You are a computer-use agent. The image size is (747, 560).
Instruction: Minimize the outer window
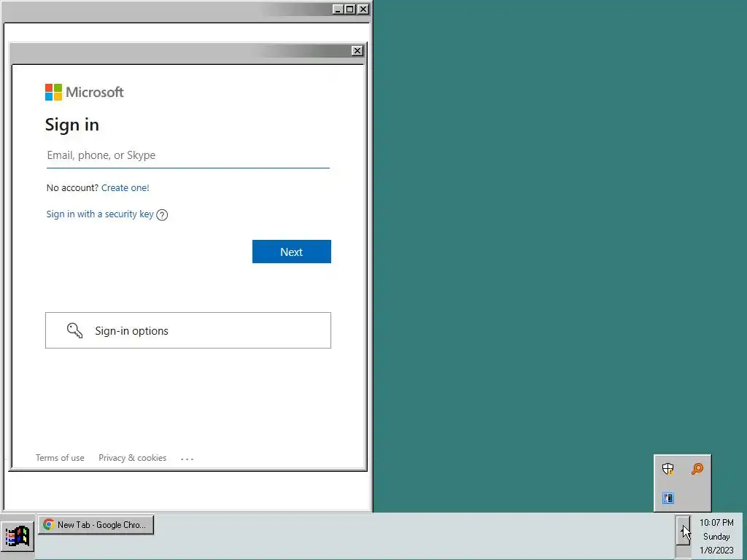(x=338, y=9)
